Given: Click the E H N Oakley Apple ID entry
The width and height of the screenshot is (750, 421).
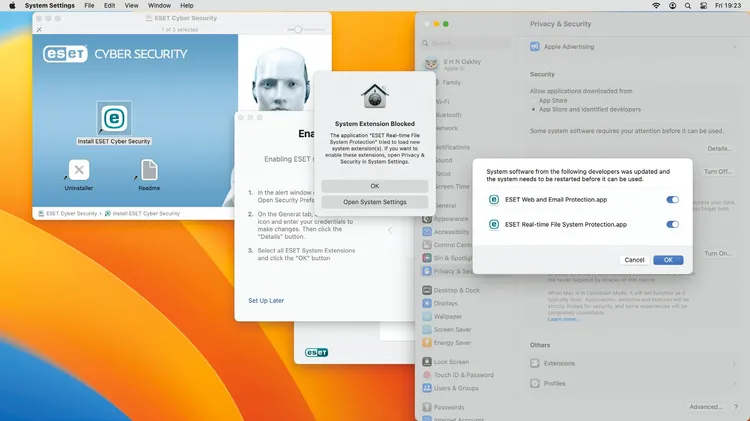Looking at the screenshot, I should [453, 64].
